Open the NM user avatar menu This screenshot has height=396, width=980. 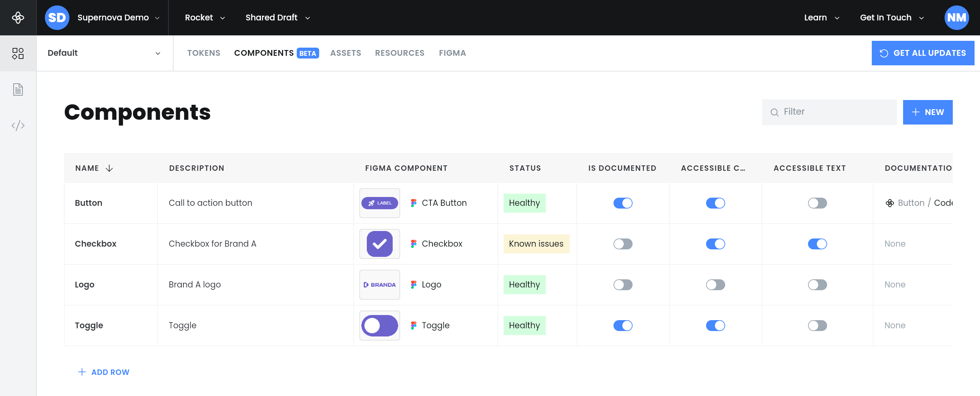(x=957, y=17)
